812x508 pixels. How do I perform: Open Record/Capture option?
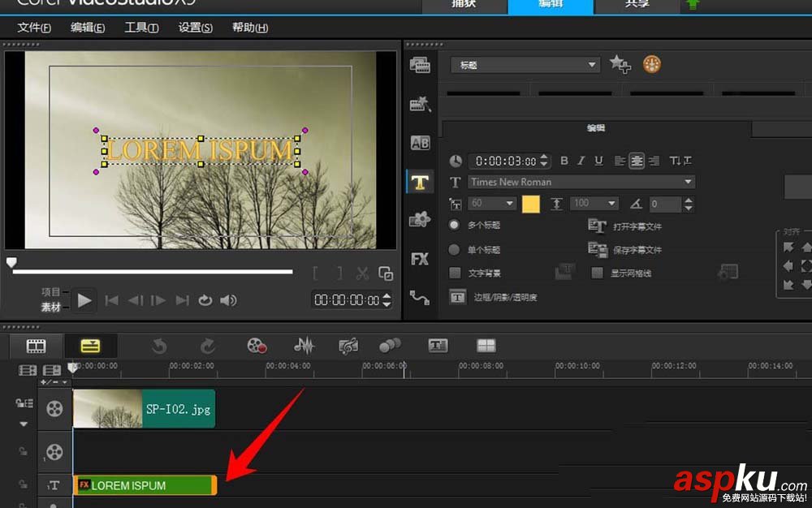(257, 346)
